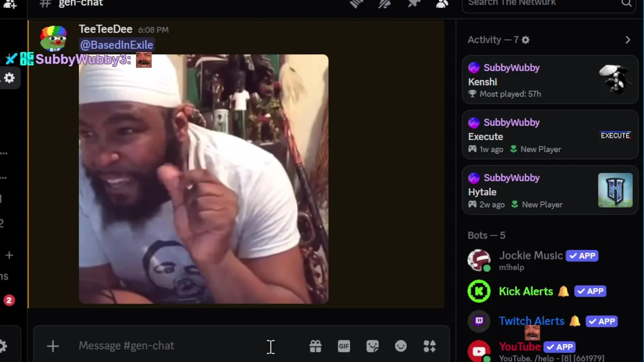Open the GIF picker
Viewport: 644px width, 362px height.
344,346
